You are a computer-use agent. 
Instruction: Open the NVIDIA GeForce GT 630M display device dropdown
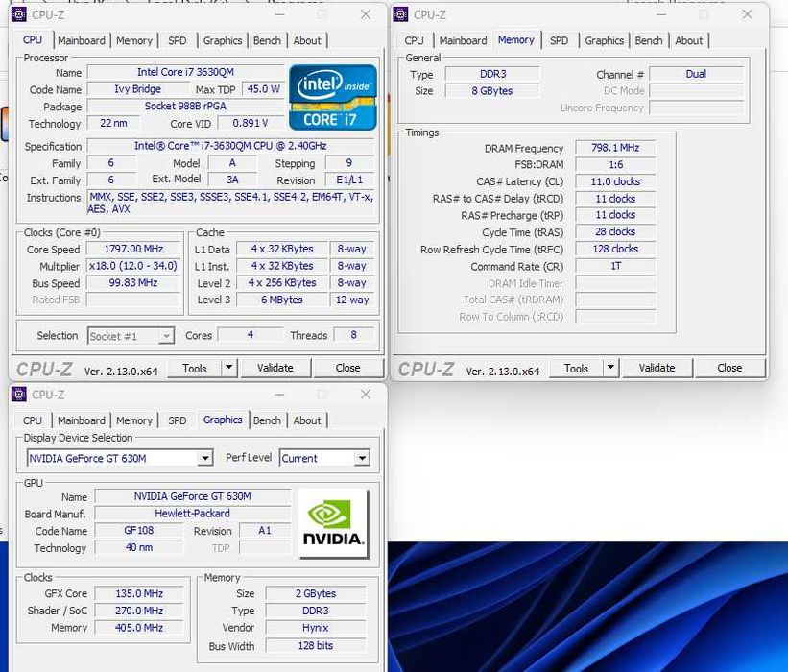(120, 458)
